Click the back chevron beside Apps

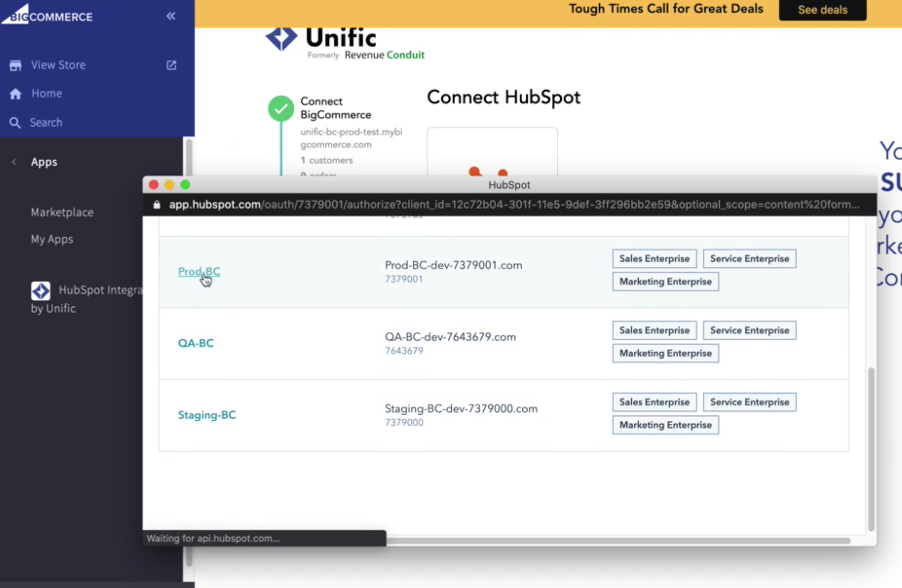coord(14,162)
